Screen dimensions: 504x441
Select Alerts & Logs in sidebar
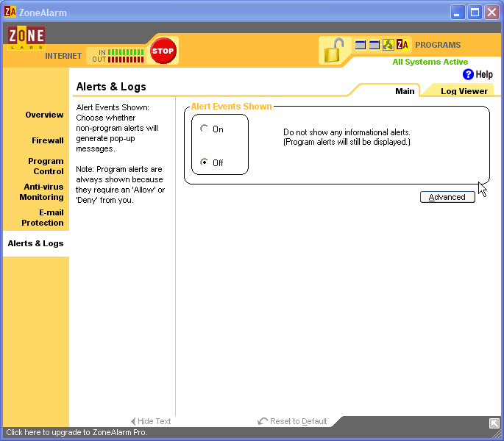coord(35,243)
